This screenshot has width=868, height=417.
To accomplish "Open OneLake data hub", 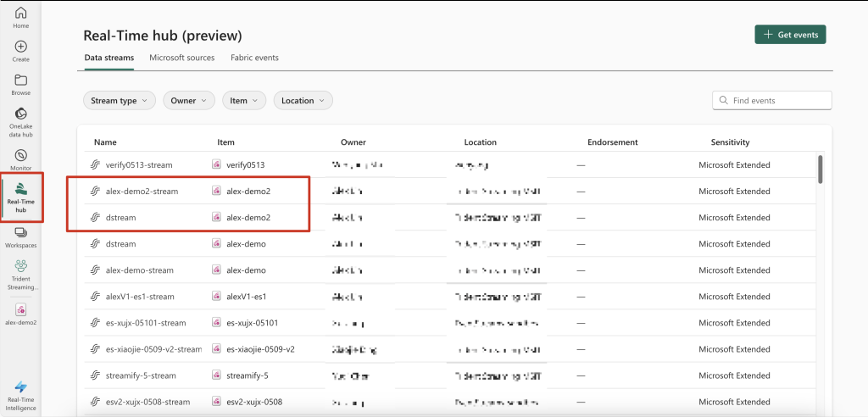I will 21,122.
